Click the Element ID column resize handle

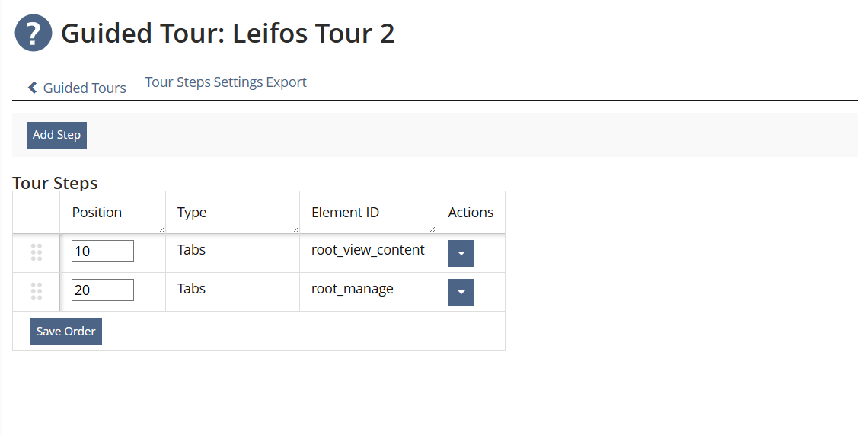[432, 229]
